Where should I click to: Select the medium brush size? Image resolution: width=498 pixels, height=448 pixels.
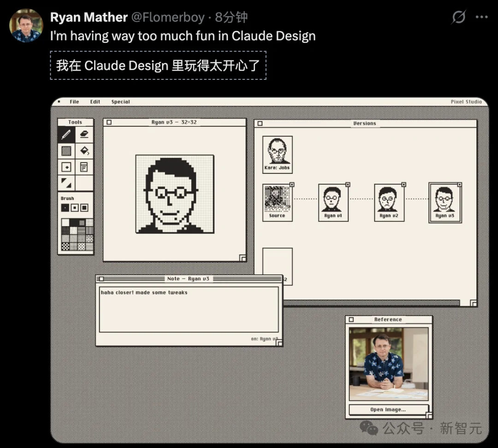(x=75, y=208)
